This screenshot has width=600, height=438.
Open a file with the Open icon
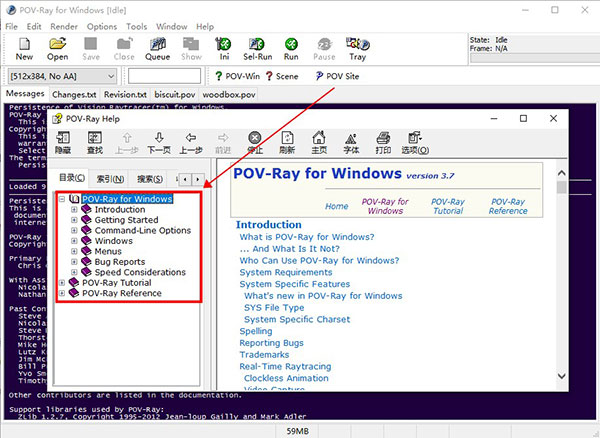click(x=57, y=44)
